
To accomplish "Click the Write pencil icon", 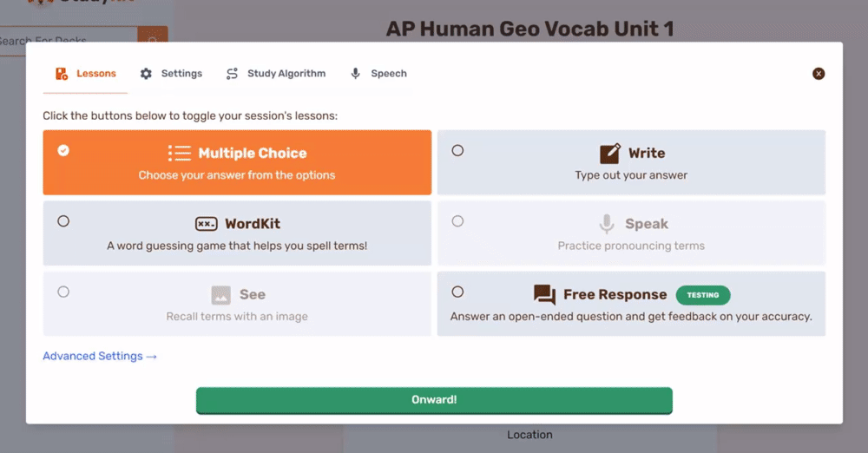I will (610, 154).
